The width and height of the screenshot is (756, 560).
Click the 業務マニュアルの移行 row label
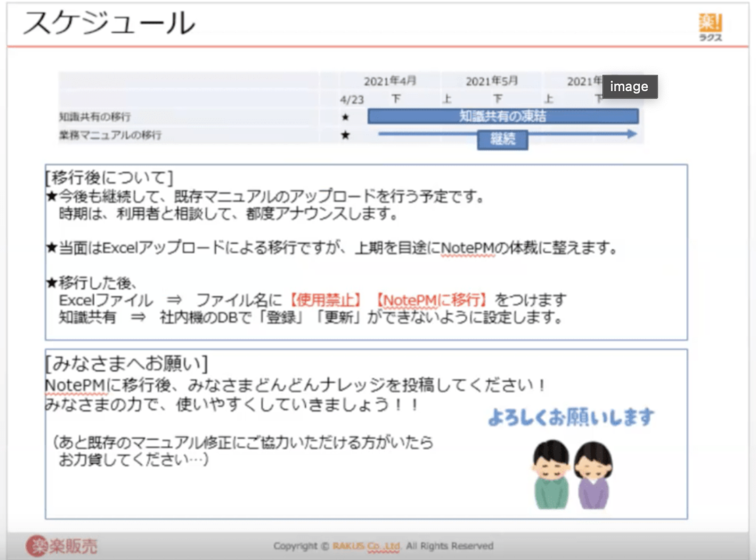point(110,135)
